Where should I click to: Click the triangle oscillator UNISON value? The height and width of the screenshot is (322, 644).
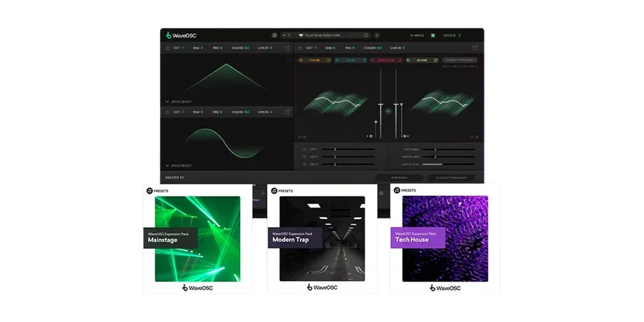[x=270, y=48]
